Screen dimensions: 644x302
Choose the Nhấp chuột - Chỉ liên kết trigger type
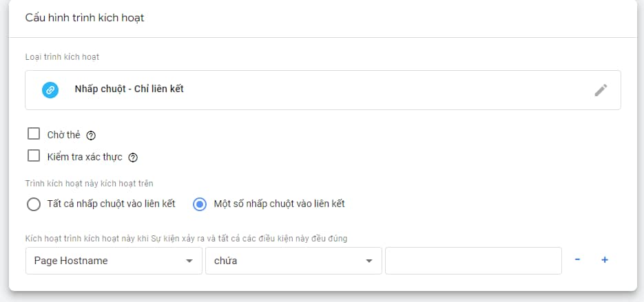pyautogui.click(x=323, y=90)
